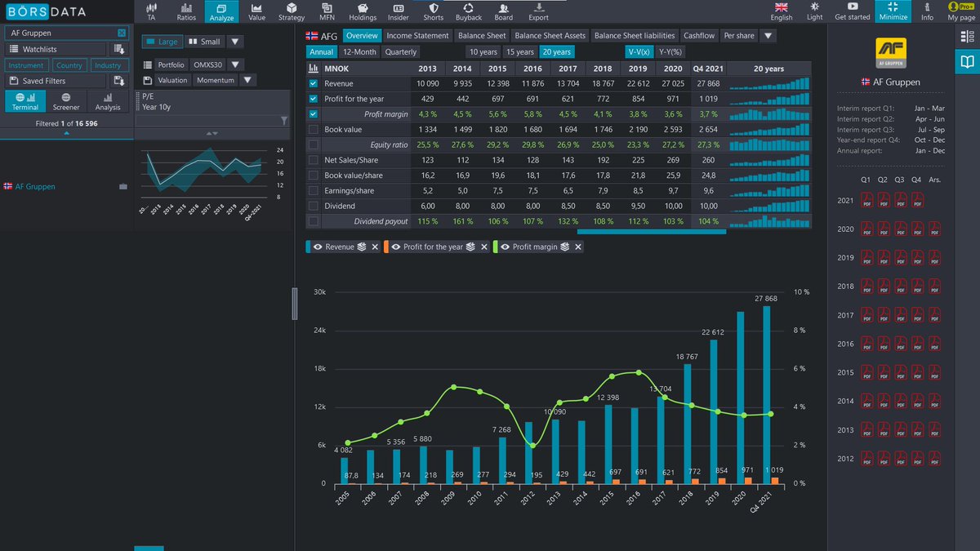Image resolution: width=980 pixels, height=551 pixels.
Task: Switch theme with the Light icon
Action: tap(815, 7)
